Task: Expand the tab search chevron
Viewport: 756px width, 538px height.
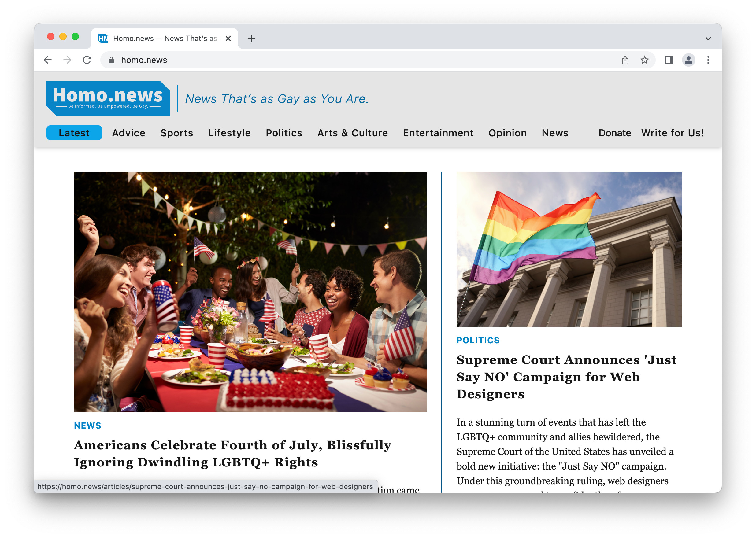Action: (x=708, y=39)
